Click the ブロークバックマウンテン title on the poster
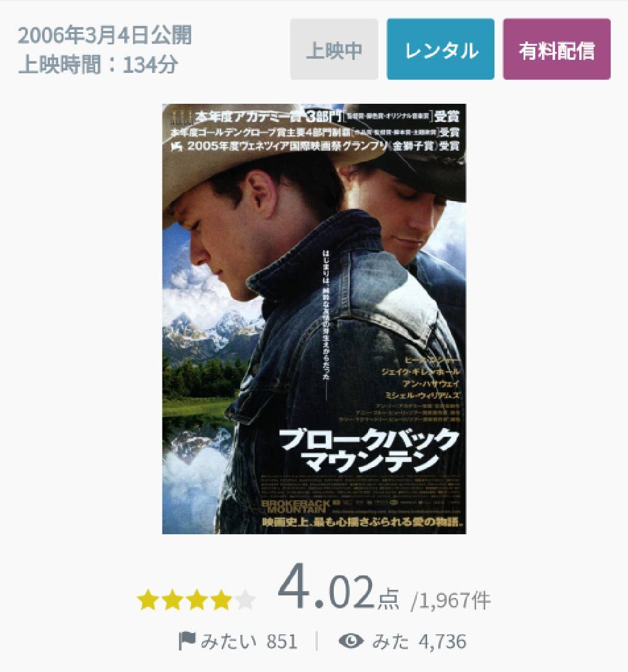 [368, 450]
